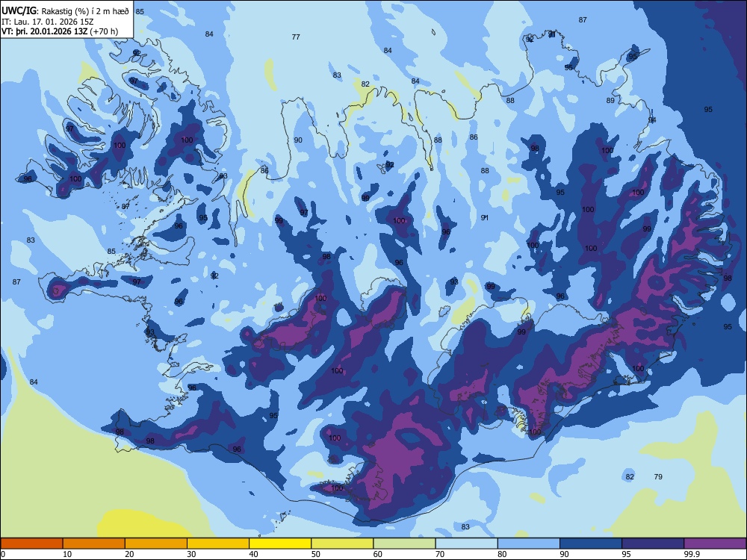
Task: Click the humidity value 89 in the northeast
Action: 610,101
